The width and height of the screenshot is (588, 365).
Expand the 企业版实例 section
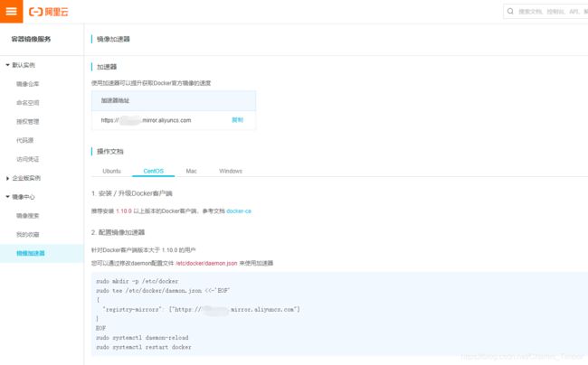tap(7, 178)
